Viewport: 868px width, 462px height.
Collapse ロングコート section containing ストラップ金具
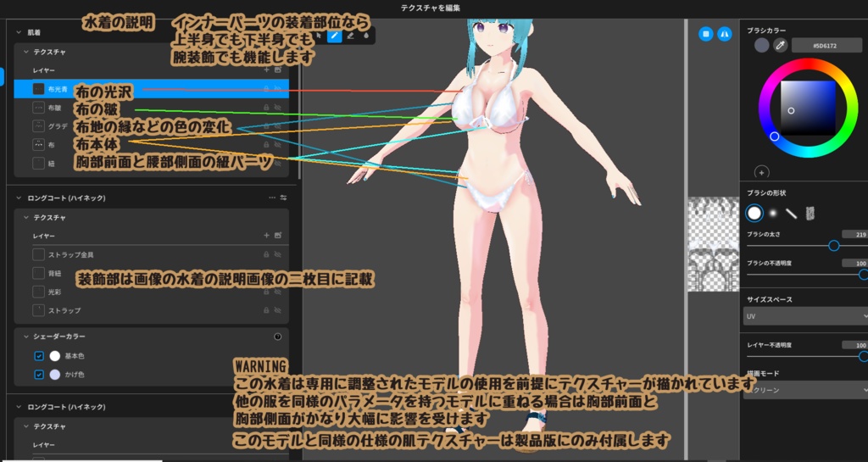coord(19,198)
